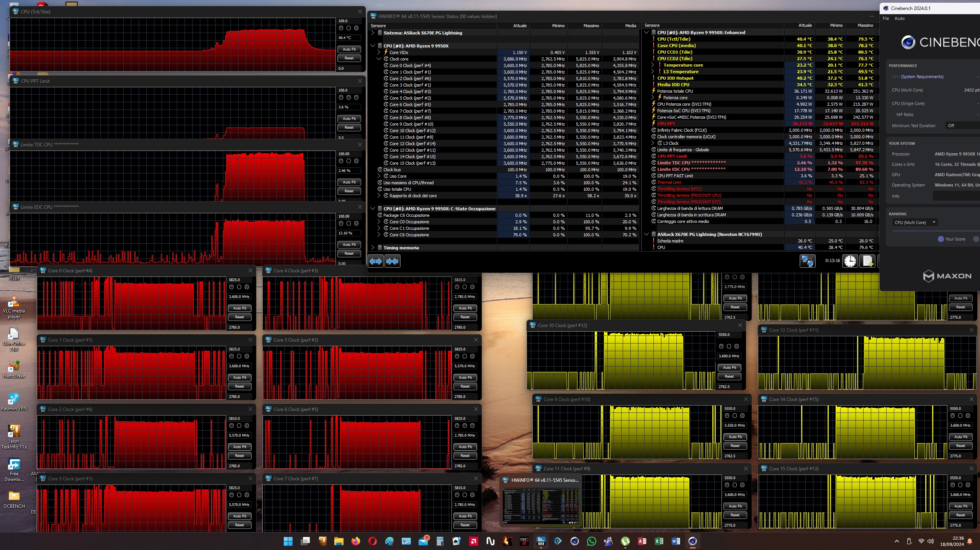Screen dimensions: 980x550
Task: Open Cinebench ranking CPU (Multi Core) dropdown
Action: click(x=915, y=223)
